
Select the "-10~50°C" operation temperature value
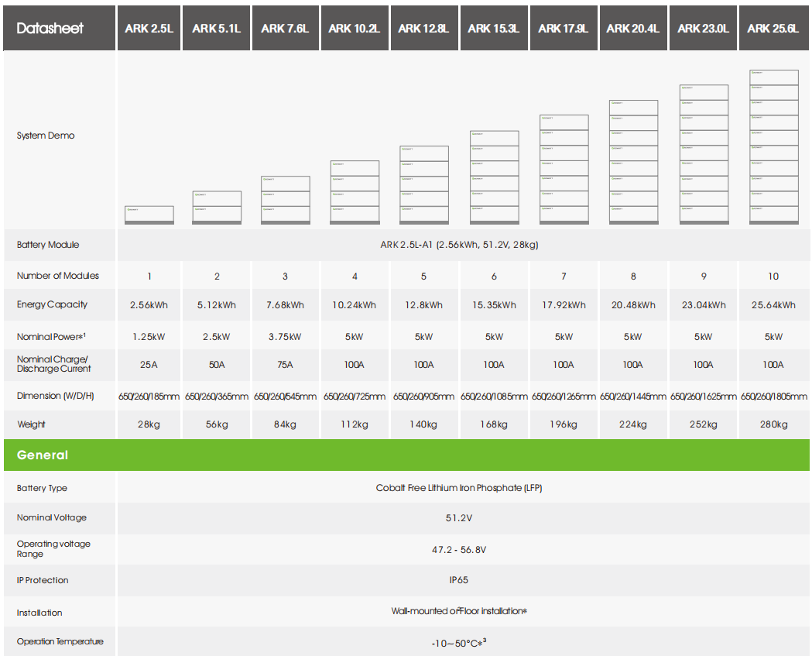click(x=459, y=643)
